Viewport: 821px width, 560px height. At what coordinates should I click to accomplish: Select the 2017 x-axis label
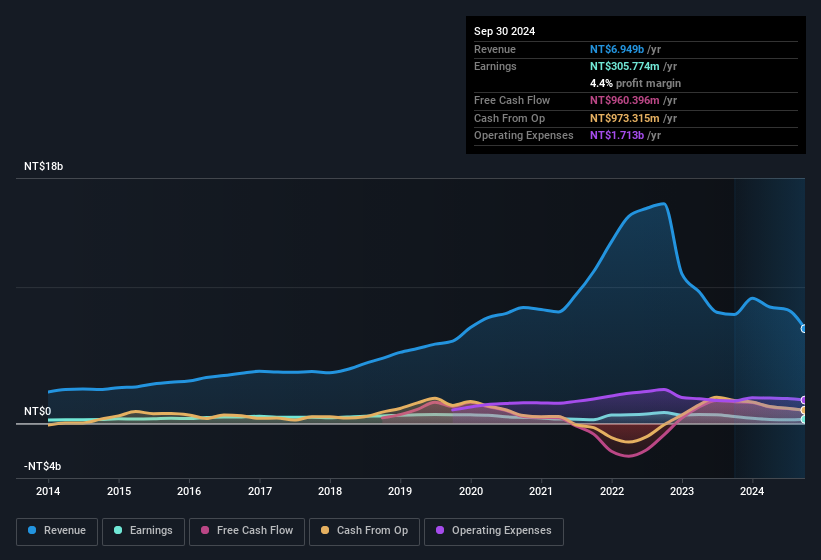(260, 491)
